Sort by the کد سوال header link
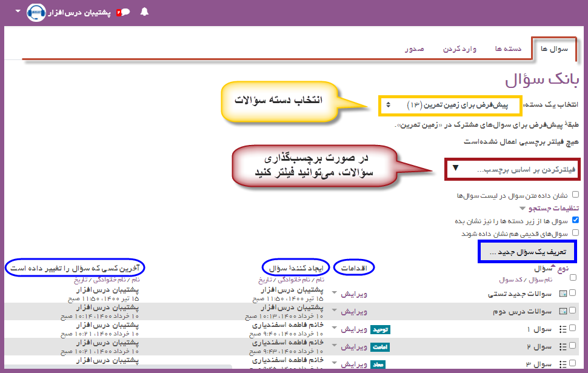588x373 pixels. (x=511, y=280)
